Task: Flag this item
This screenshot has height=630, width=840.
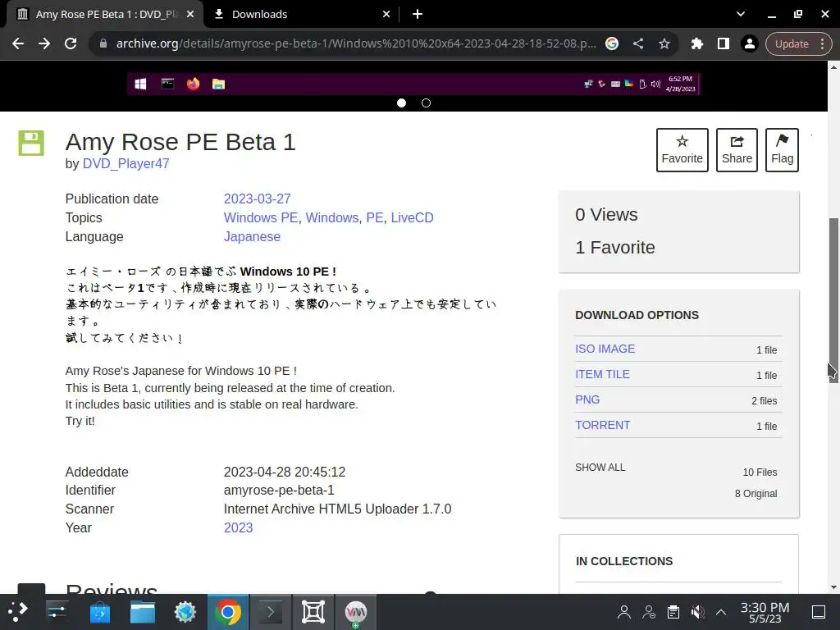Action: point(782,150)
